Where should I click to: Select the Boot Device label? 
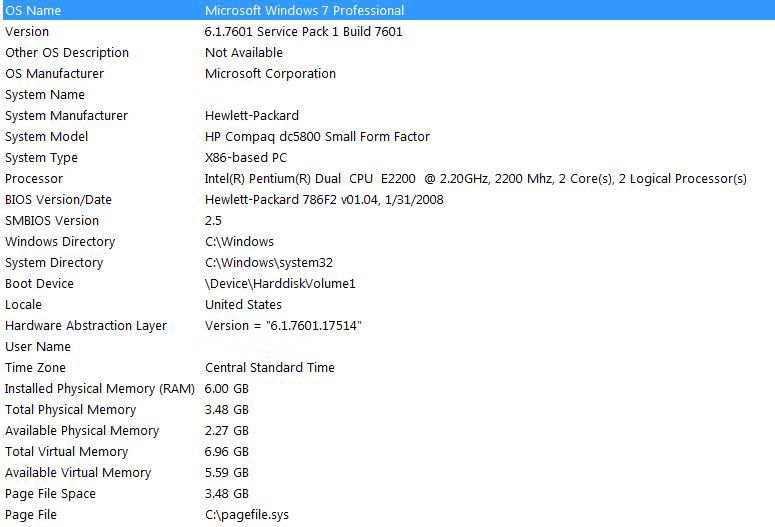click(40, 284)
